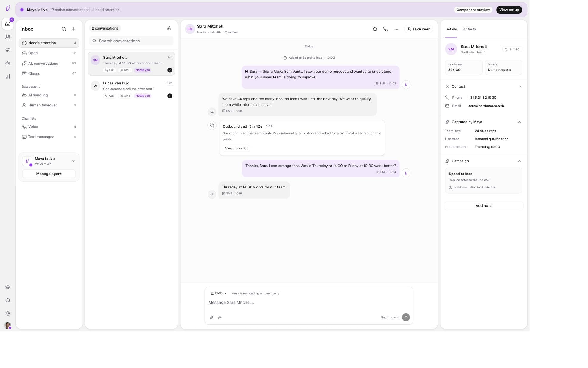Collapse the Contact section
The image size is (588, 368).
[519, 86]
